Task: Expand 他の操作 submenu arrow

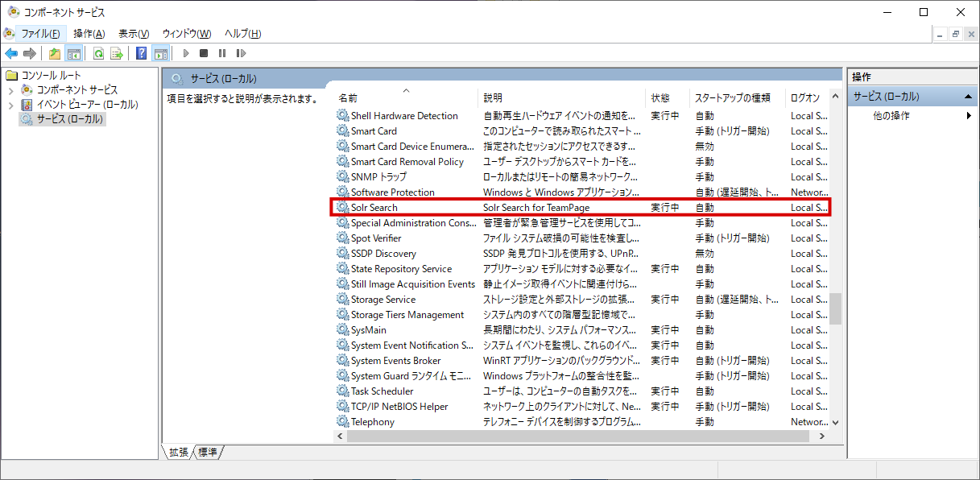Action: tap(969, 116)
